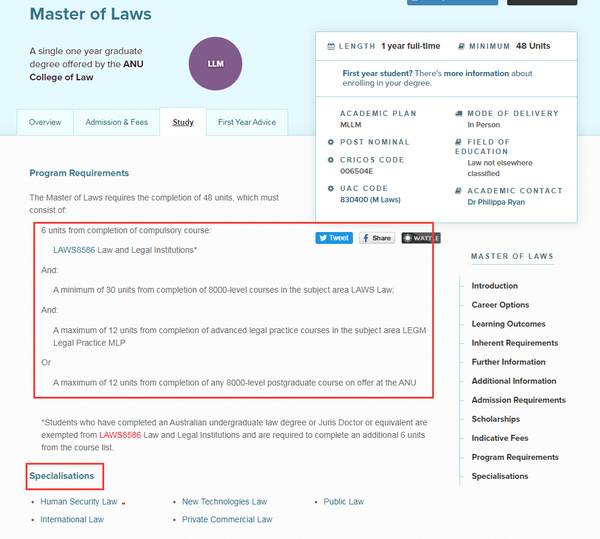Click the gear icon beside CRICOS CODE
Viewport: 600px width, 539px height.
coord(331,160)
